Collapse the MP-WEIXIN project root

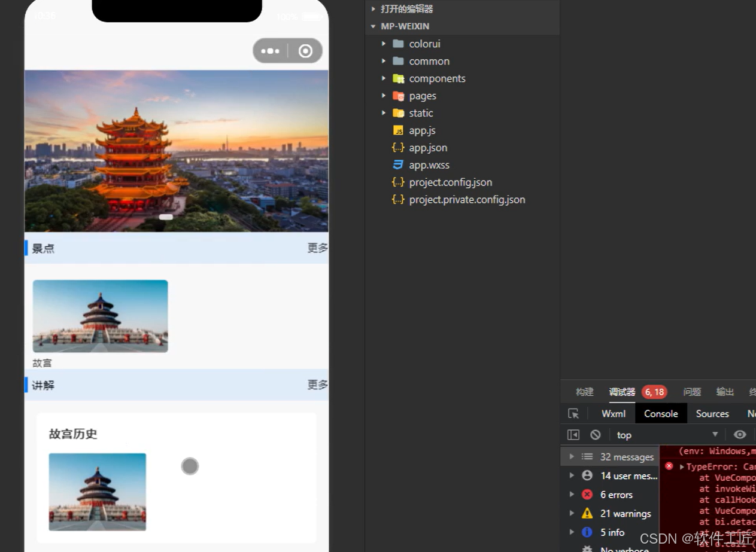click(373, 26)
